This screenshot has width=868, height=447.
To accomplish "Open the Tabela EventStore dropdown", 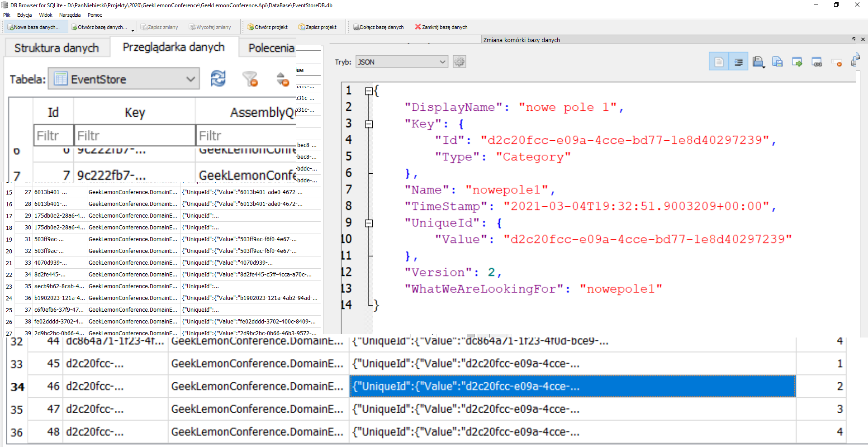I will pyautogui.click(x=123, y=79).
